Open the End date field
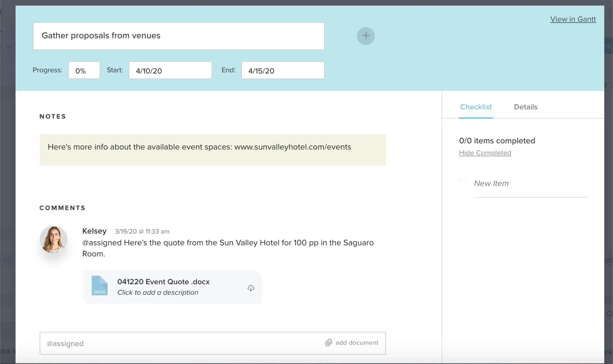The height and width of the screenshot is (364, 613). 283,70
